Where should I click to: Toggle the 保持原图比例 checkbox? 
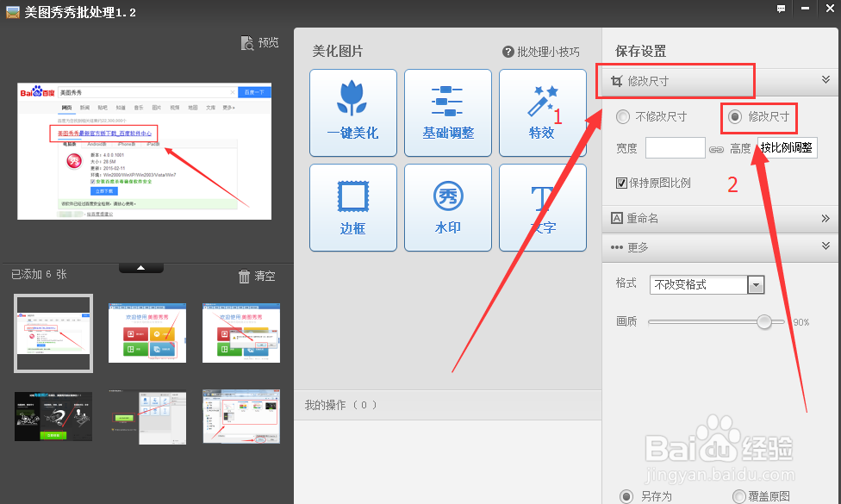pos(621,184)
